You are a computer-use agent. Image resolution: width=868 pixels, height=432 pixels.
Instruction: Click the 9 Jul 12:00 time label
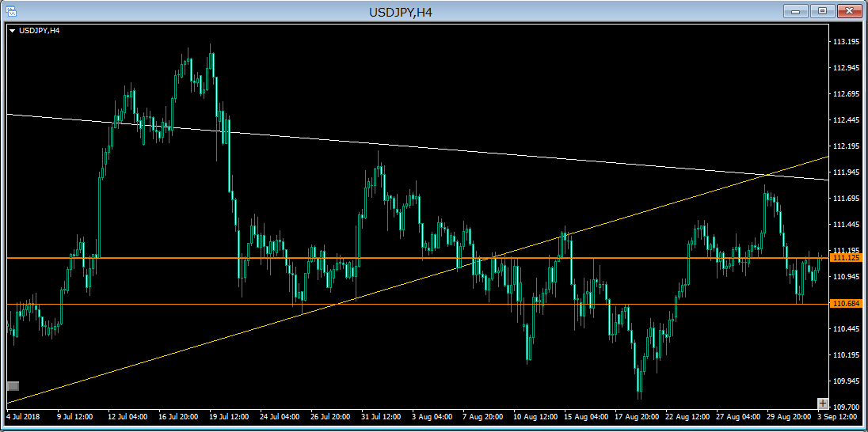(74, 416)
